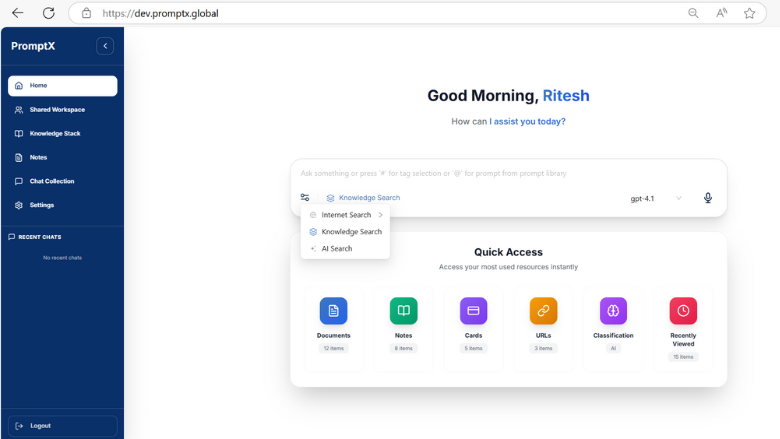Open Recently Viewed clock icon
This screenshot has height=439, width=780.
point(683,311)
